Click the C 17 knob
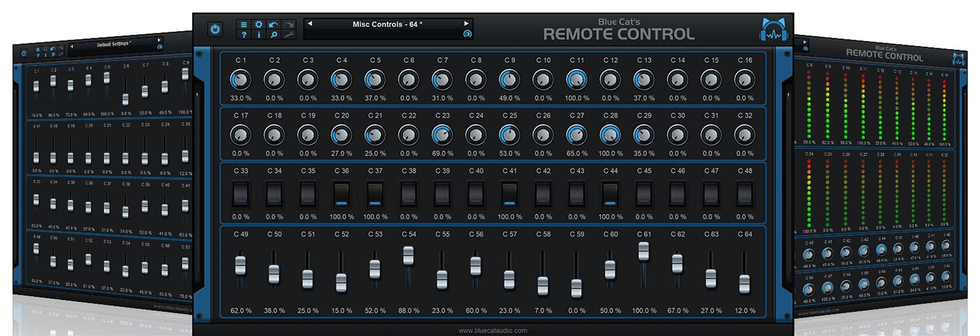This screenshot has height=336, width=980. point(241,135)
